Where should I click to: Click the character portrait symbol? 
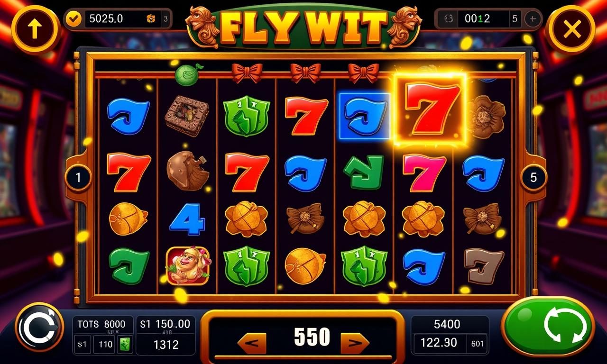click(x=187, y=266)
